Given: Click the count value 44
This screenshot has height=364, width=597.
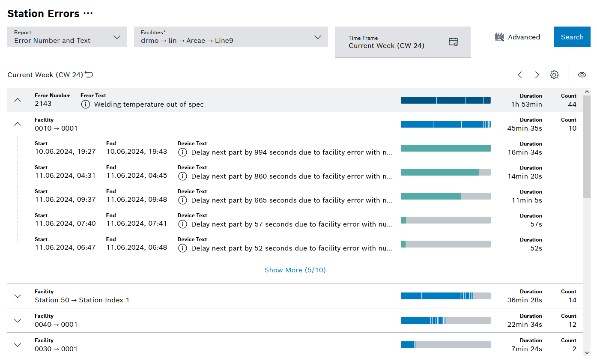Looking at the screenshot, I should (x=572, y=104).
